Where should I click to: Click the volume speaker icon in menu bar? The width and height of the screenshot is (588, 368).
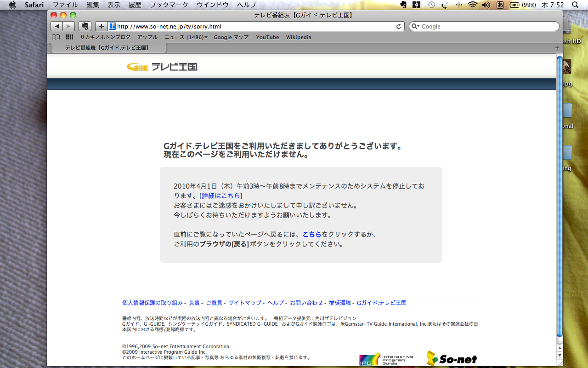[486, 5]
